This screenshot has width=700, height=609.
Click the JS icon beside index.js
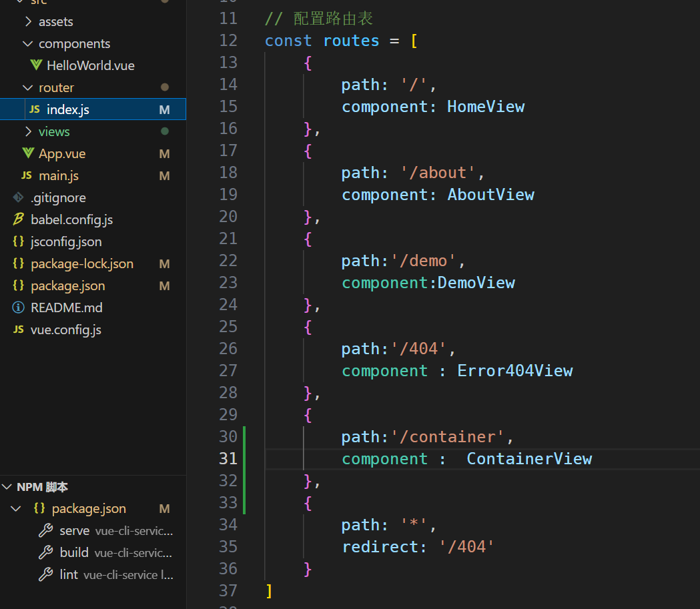(35, 109)
